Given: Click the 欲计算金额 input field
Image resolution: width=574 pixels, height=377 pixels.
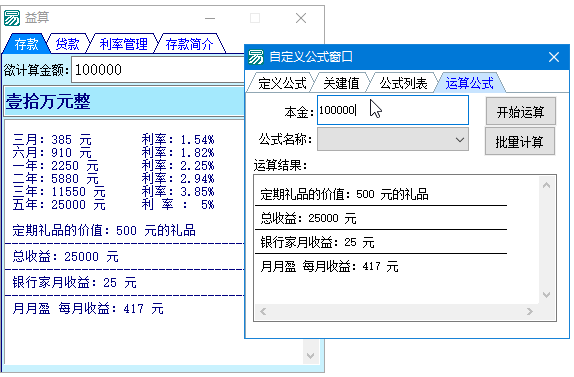Looking at the screenshot, I should [x=158, y=70].
